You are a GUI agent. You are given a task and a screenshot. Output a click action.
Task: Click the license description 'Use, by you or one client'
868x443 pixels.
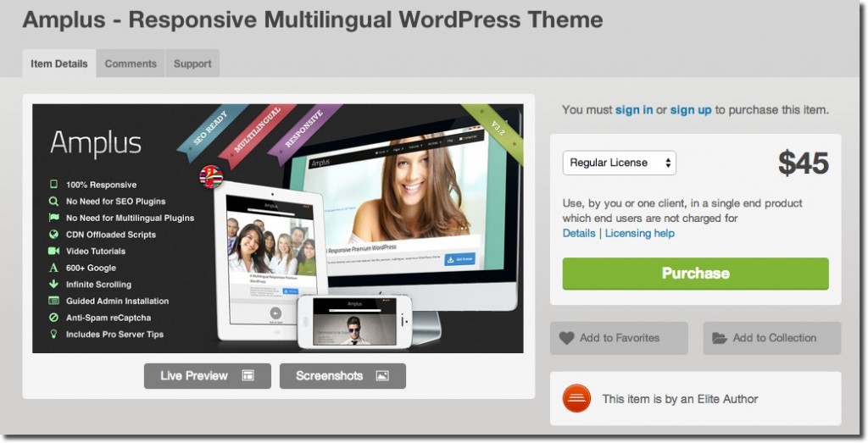[682, 211]
